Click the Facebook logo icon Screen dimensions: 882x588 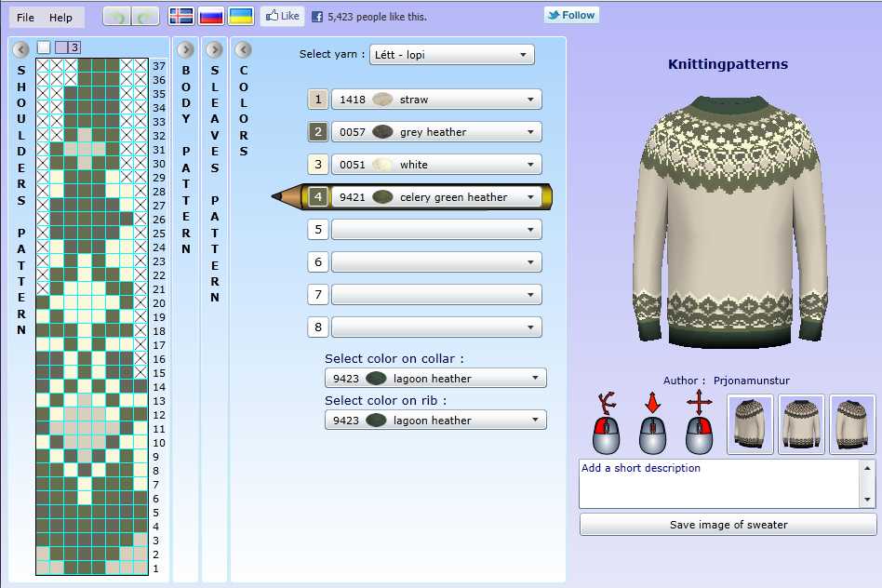coord(317,17)
